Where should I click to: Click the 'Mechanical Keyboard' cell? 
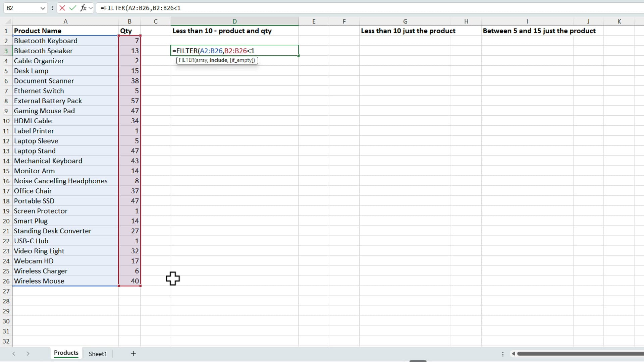(65, 161)
